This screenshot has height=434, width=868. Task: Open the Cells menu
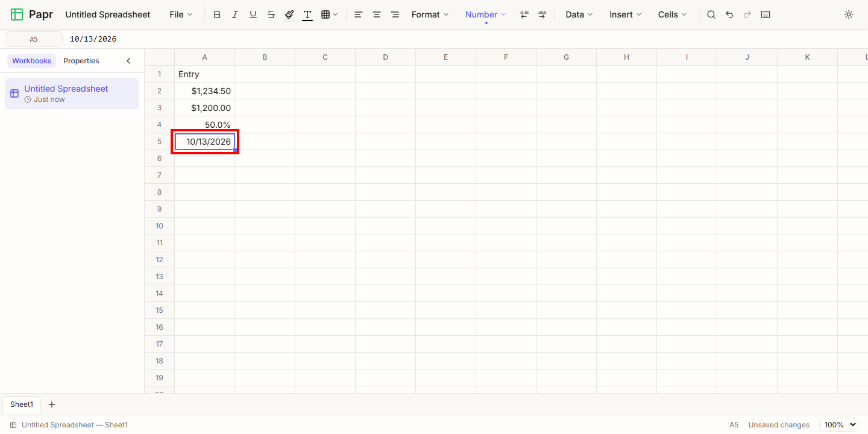(x=673, y=14)
